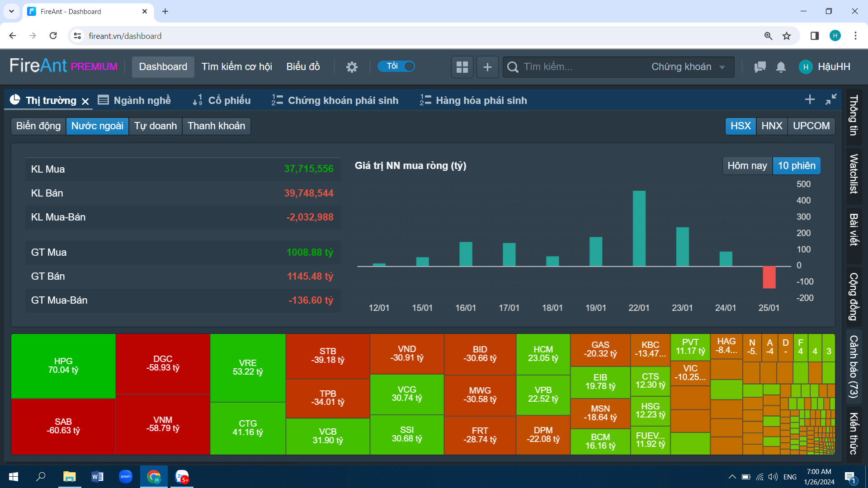This screenshot has width=868, height=488.
Task: Open the notifications bell
Action: pyautogui.click(x=781, y=67)
